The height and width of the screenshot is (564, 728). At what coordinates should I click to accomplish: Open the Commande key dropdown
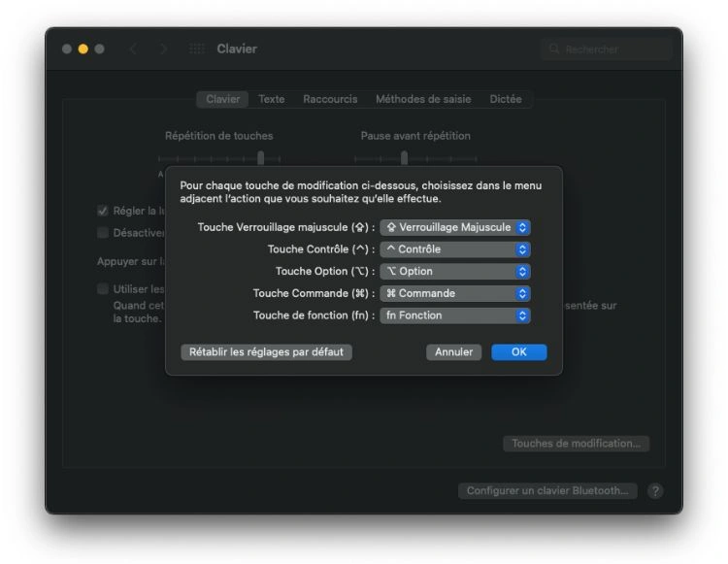pyautogui.click(x=455, y=293)
